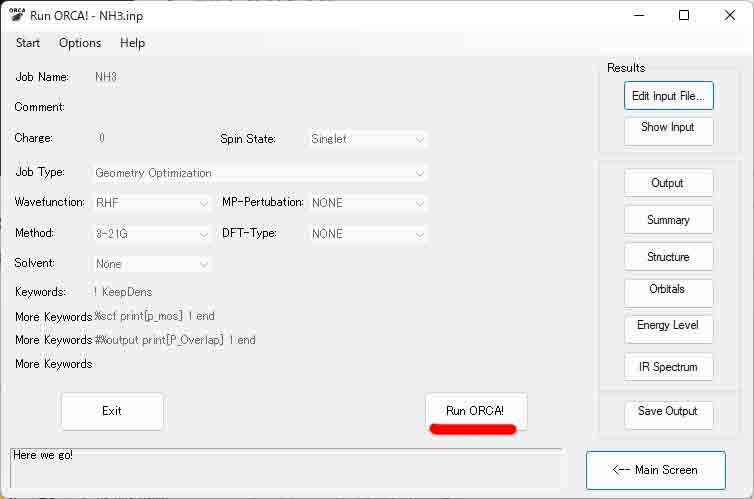The image size is (754, 499).
Task: Open the Start menu
Action: pos(28,43)
